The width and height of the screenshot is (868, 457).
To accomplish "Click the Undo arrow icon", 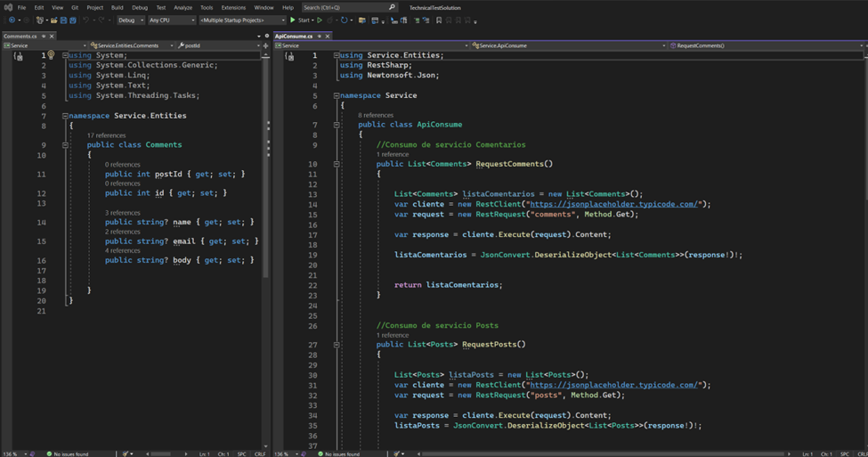I will tap(85, 20).
